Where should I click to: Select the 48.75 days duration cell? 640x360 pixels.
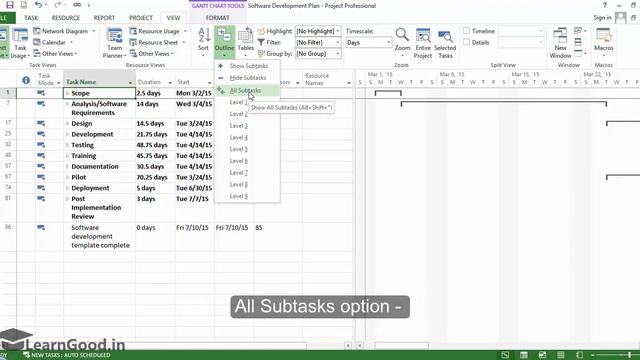point(155,145)
